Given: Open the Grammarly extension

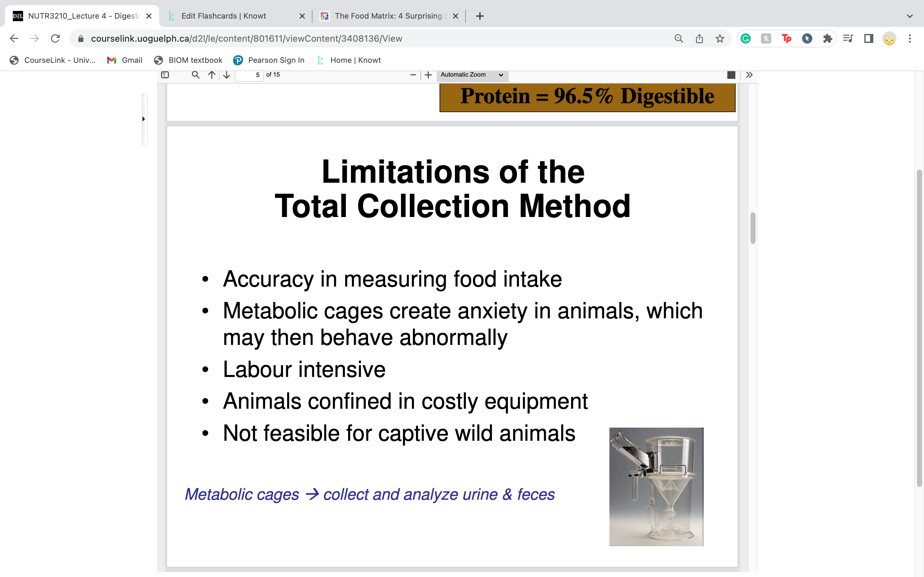Looking at the screenshot, I should [745, 38].
